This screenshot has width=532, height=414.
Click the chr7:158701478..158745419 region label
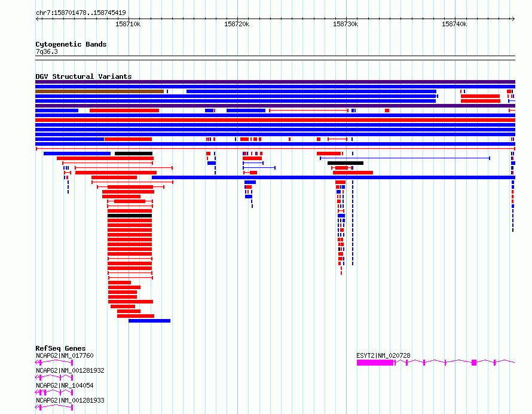click(x=81, y=13)
